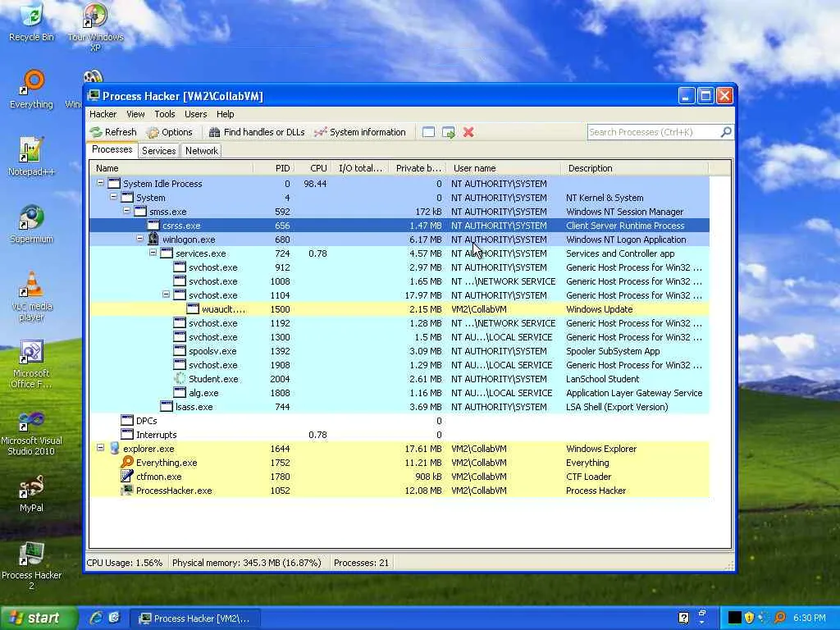Collapse the explorer.exe tree node
Image resolution: width=840 pixels, height=630 pixels.
(x=100, y=447)
